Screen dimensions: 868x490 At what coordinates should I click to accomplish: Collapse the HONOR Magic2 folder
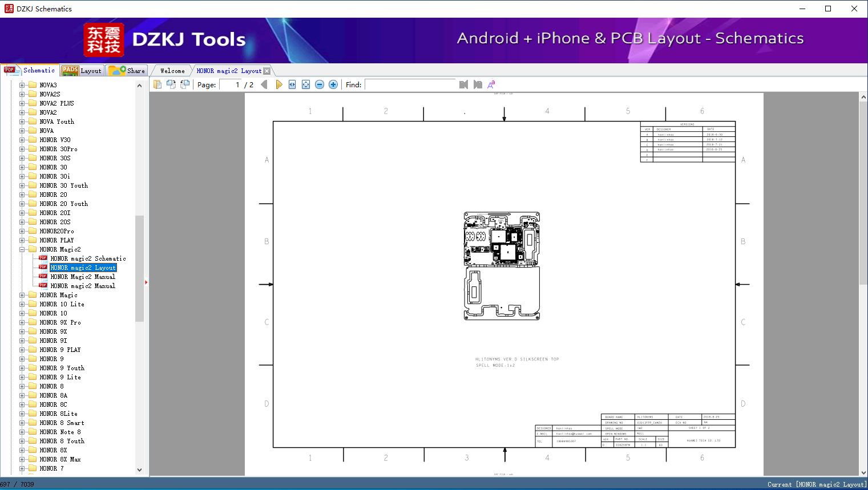[22, 249]
